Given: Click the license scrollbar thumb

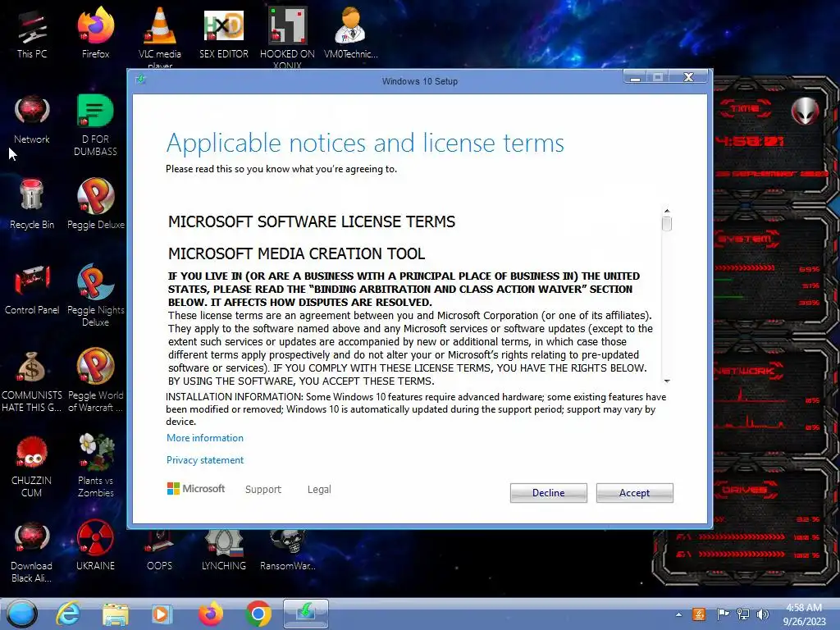Looking at the screenshot, I should click(x=666, y=223).
